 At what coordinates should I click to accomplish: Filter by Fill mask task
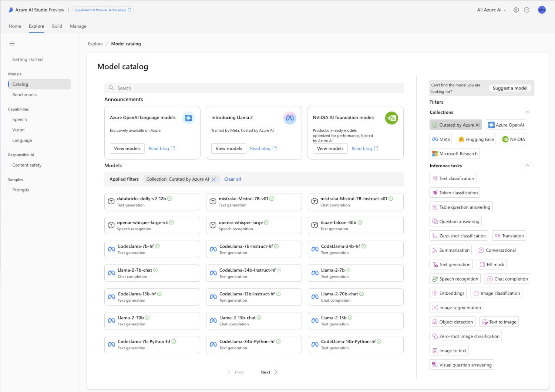click(x=491, y=265)
